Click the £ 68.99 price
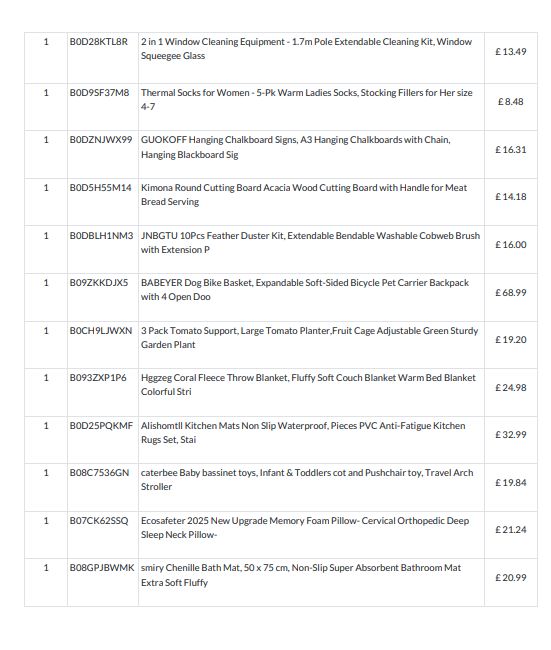551x650 pixels. click(x=511, y=293)
